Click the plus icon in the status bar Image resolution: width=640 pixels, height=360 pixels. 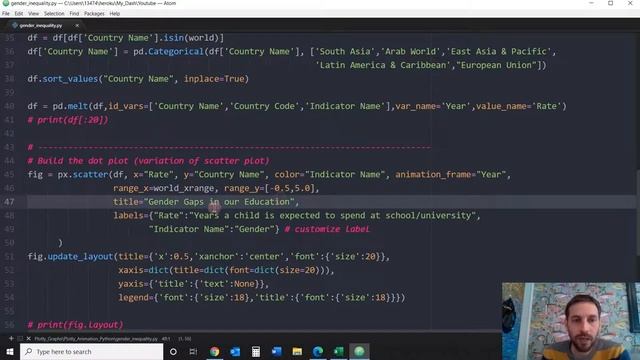point(11,338)
